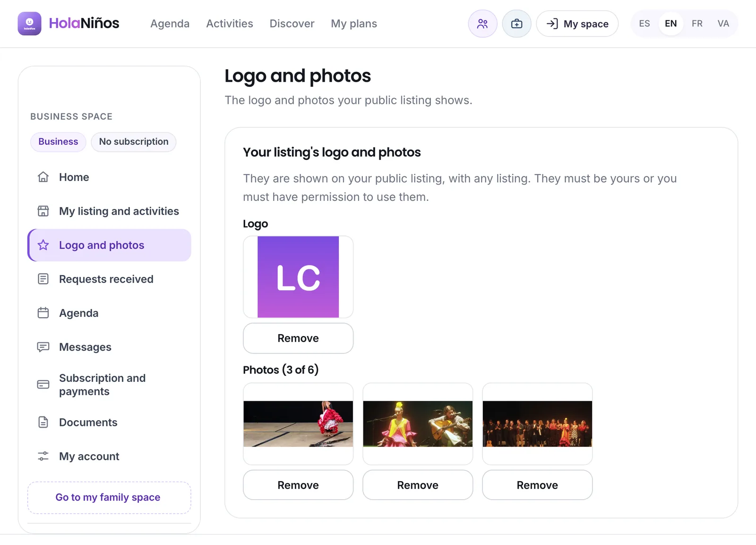Click the calendar icon beside Agenda

[43, 313]
